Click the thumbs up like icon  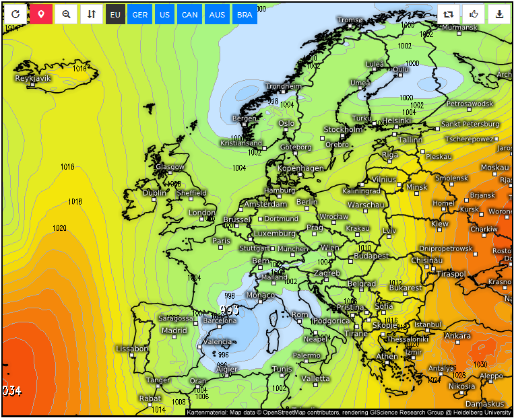[x=474, y=14]
